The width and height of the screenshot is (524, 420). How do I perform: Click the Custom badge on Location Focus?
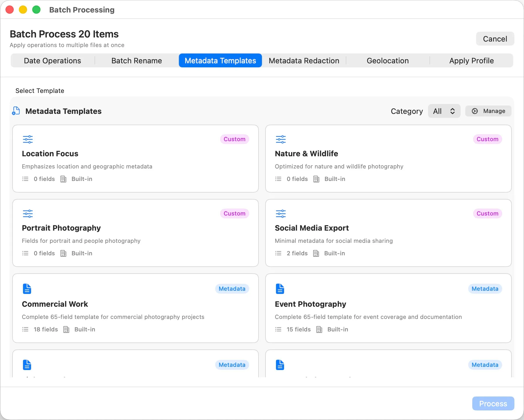(x=234, y=139)
